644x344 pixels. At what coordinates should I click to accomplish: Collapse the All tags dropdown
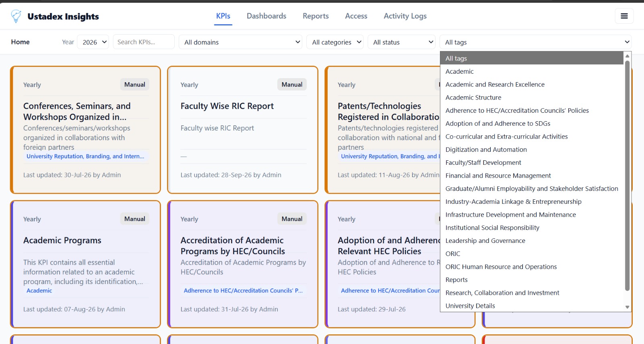[x=535, y=42]
